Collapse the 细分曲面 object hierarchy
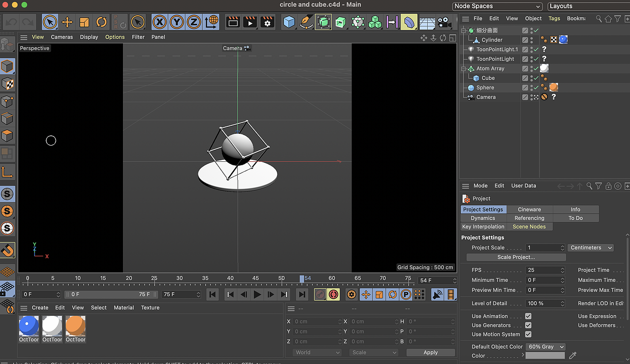 [x=464, y=30]
